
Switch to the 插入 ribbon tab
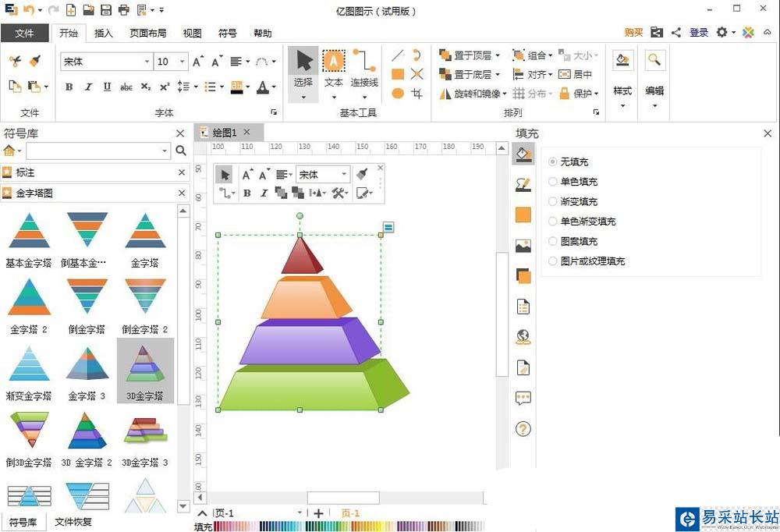pos(104,34)
